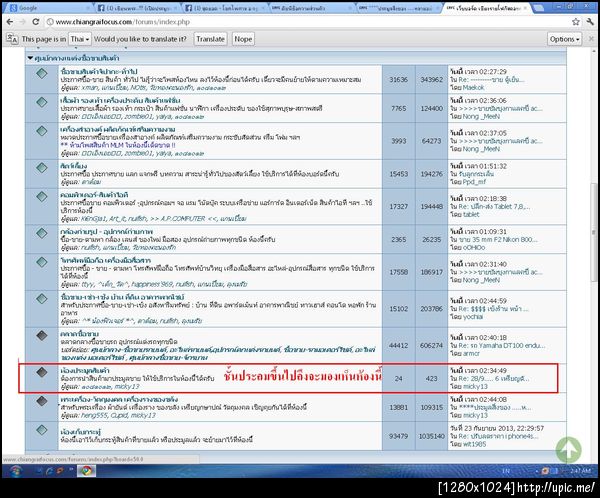Click the translate icon in the translation bar

12,39
